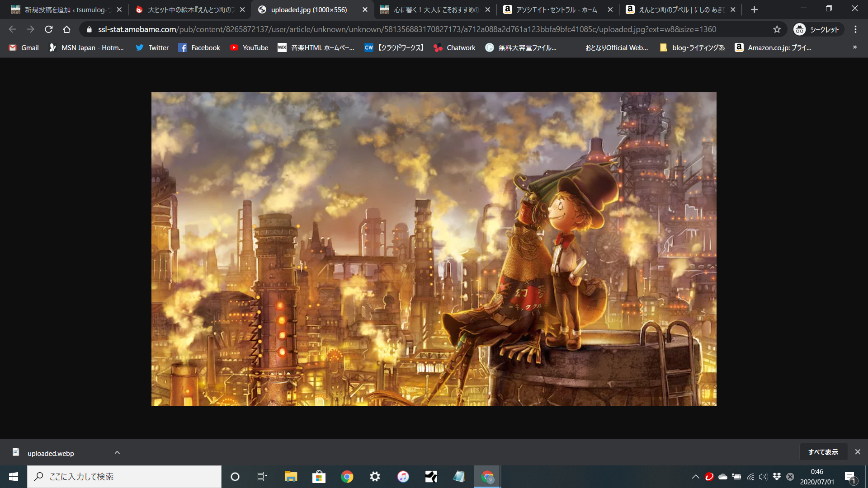Open the Twitter bookmark
Screen dimensions: 868x488
152,47
